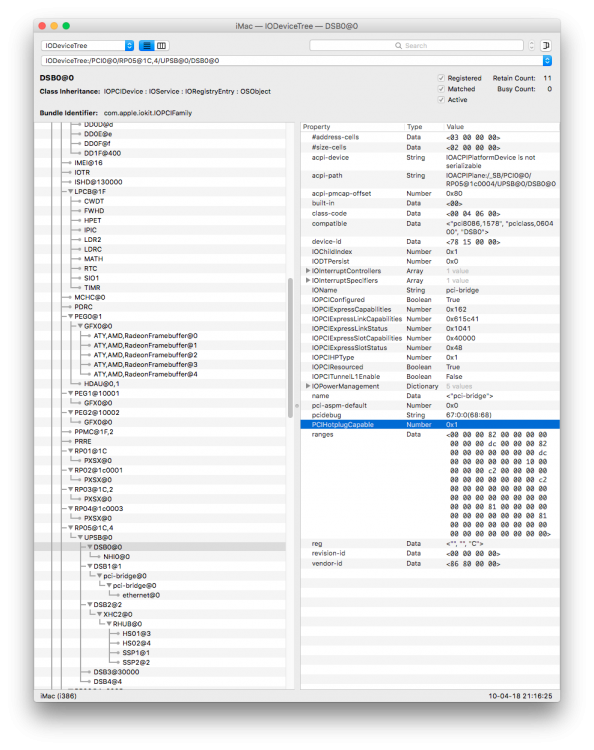Toggle the sidebar inspector icon
The width and height of the screenshot is (594, 750).
click(546, 45)
